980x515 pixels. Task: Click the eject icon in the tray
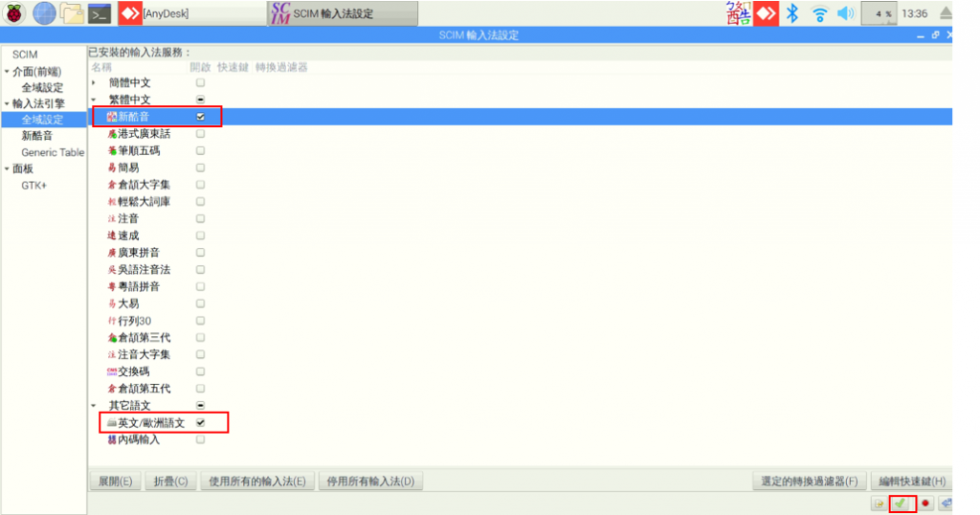[946, 13]
